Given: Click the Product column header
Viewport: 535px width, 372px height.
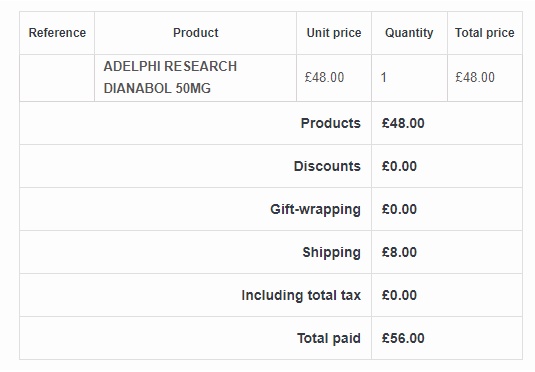Looking at the screenshot, I should 196,33.
